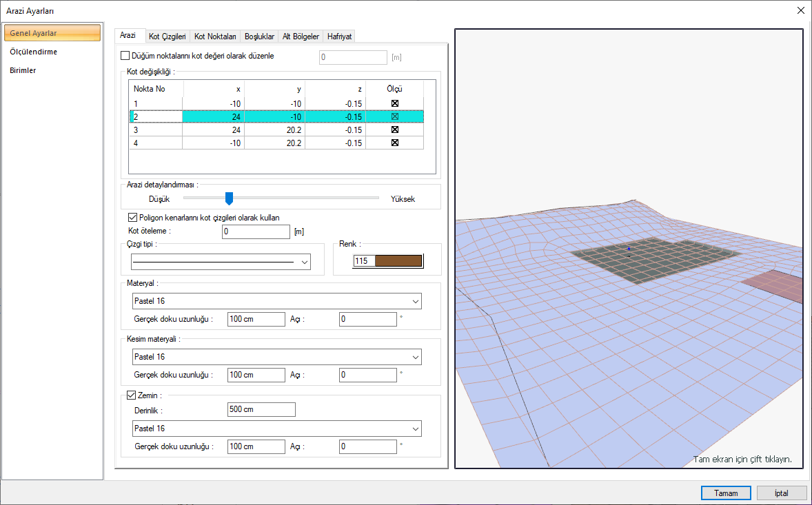The width and height of the screenshot is (812, 505).
Task: Close the Arazi Ayarları dialog window
Action: [x=800, y=10]
